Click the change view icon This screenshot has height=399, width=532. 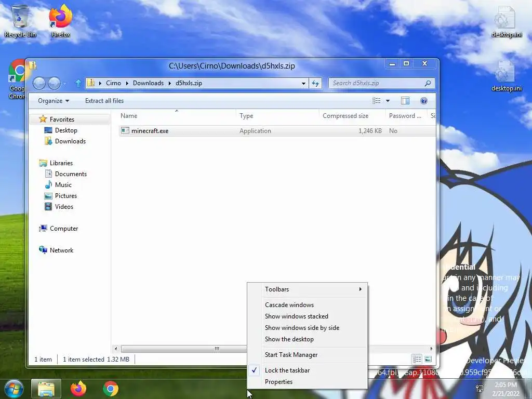pyautogui.click(x=376, y=101)
